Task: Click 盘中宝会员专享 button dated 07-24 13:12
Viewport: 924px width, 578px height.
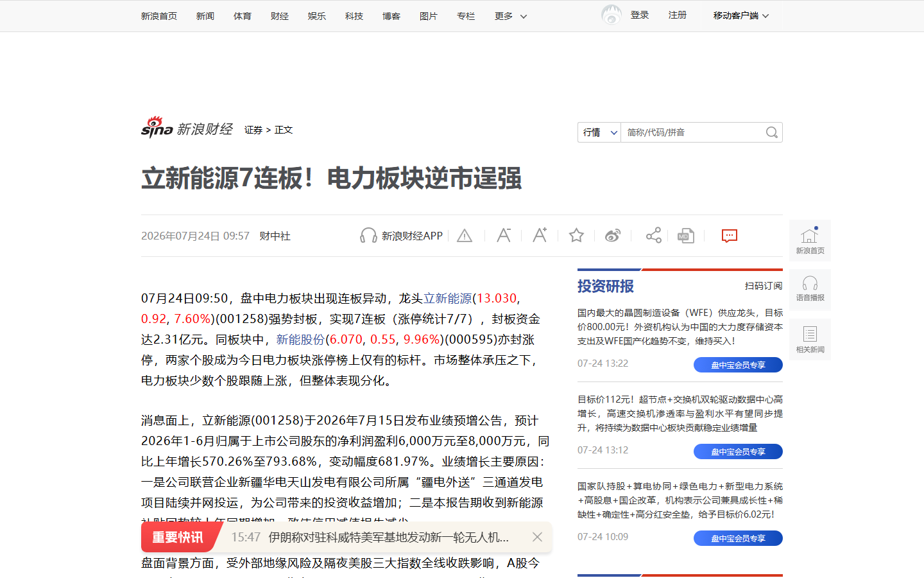Action: 738,451
